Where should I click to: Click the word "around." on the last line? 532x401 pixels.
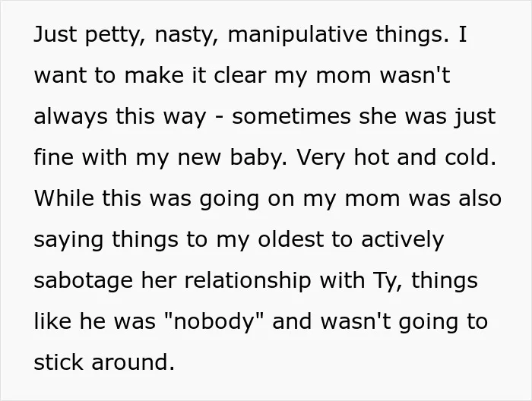point(133,362)
